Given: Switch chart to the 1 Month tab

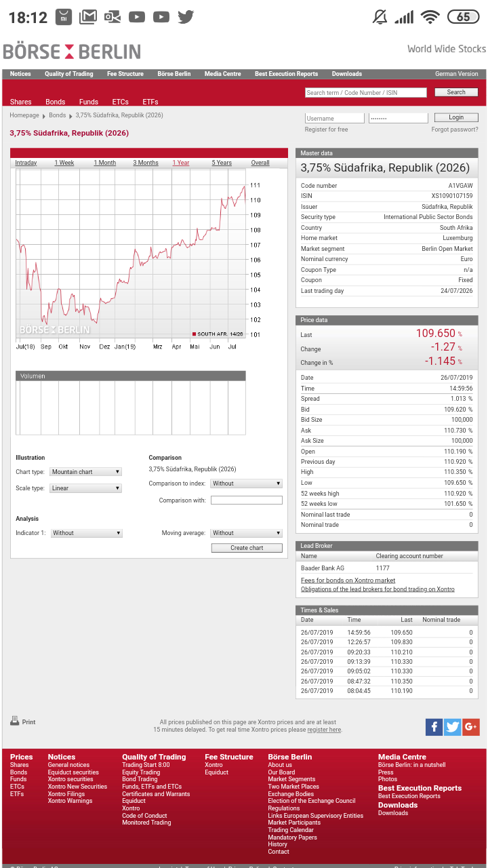Looking at the screenshot, I should click(x=104, y=163).
